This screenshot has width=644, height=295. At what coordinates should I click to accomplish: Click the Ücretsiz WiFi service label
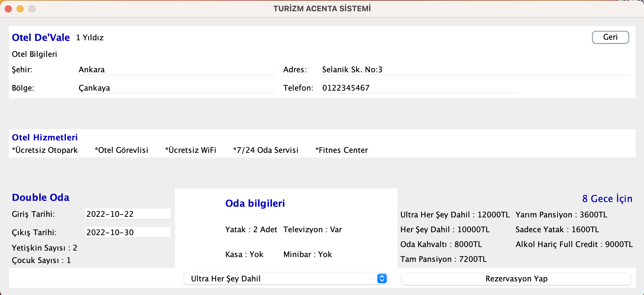click(x=190, y=150)
